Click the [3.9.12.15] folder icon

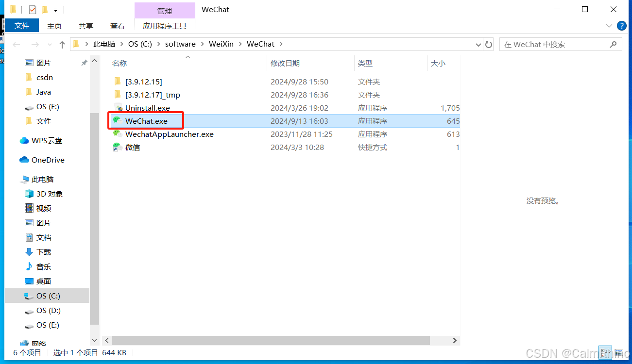click(x=117, y=82)
